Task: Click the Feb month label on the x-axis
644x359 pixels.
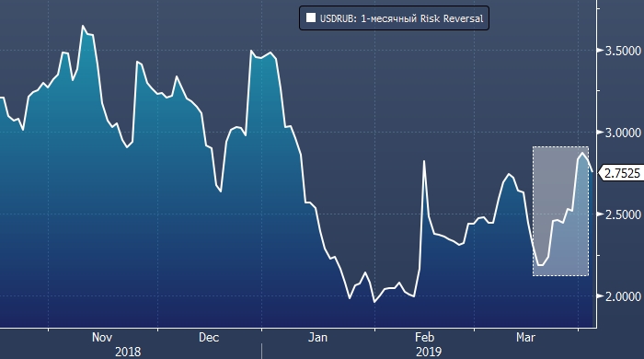Action: click(x=424, y=337)
